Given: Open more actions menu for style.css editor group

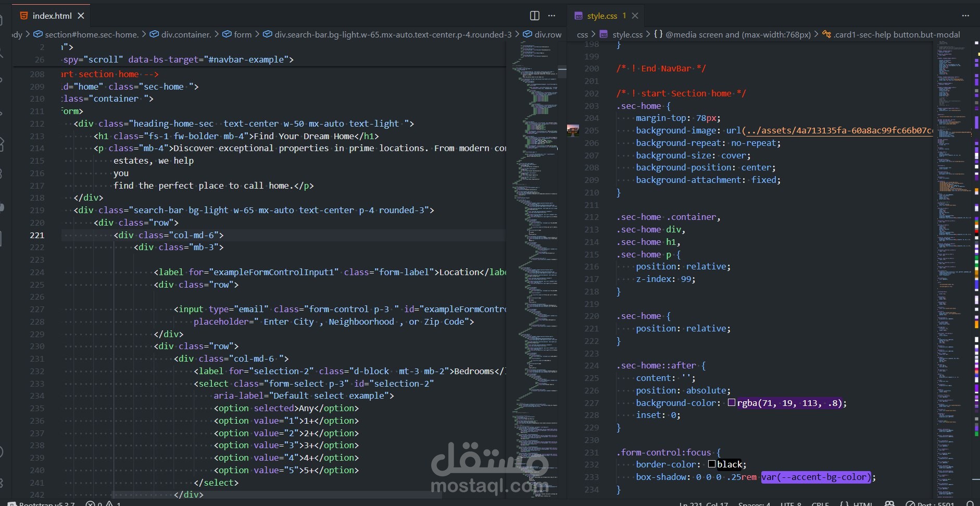Looking at the screenshot, I should point(965,16).
